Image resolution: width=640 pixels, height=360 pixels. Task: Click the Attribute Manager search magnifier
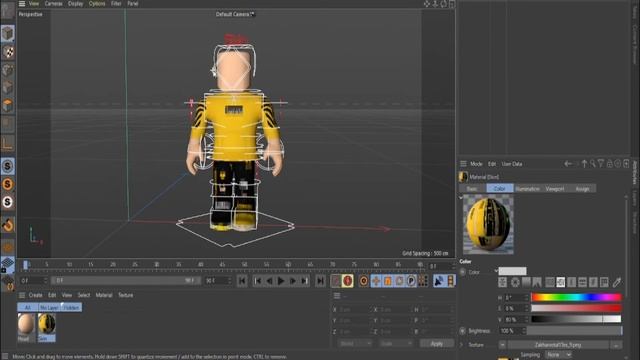[593, 164]
